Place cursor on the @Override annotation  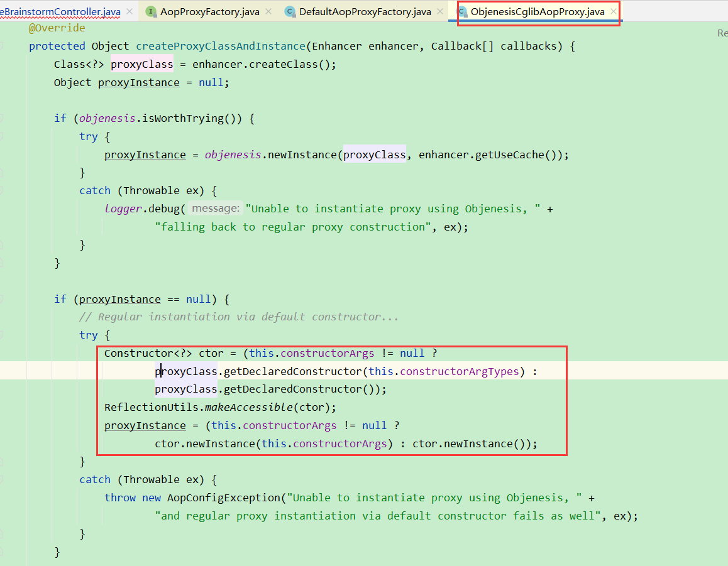[57, 28]
